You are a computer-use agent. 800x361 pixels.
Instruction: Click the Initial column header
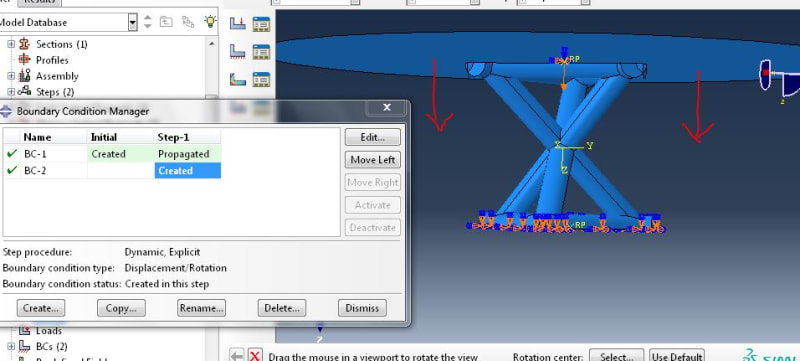(121, 137)
